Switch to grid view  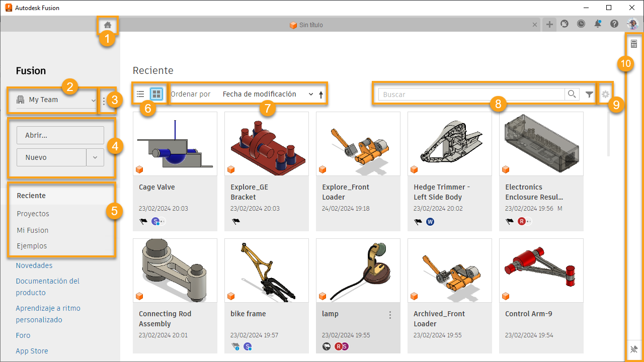pyautogui.click(x=156, y=94)
